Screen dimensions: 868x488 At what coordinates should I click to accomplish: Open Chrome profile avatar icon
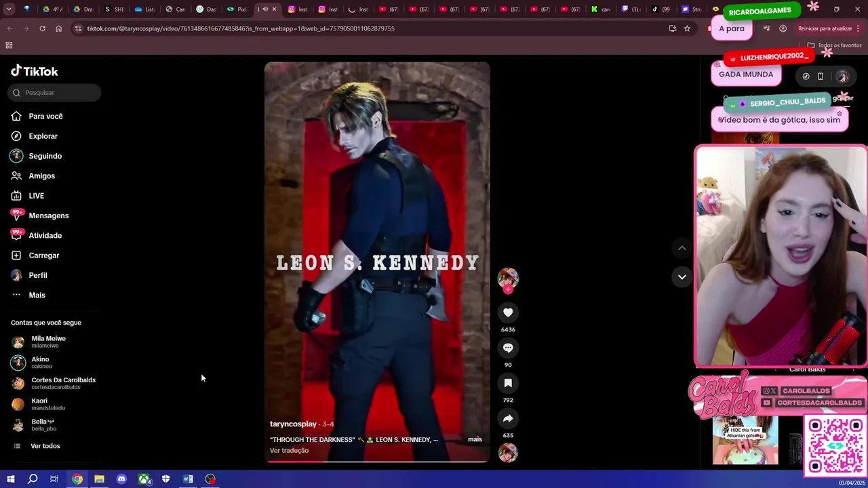click(x=783, y=28)
